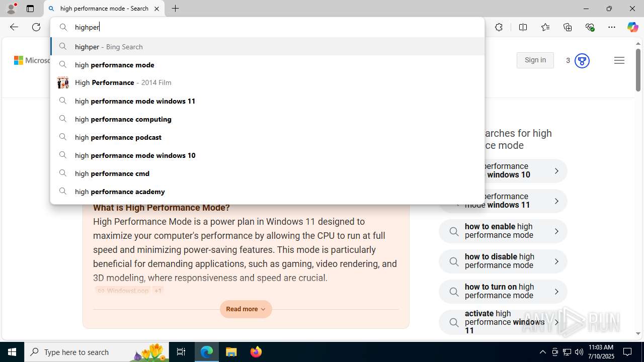This screenshot has height=362, width=644.
Task: Click chevron beside 'how to disable' search
Action: point(556,261)
